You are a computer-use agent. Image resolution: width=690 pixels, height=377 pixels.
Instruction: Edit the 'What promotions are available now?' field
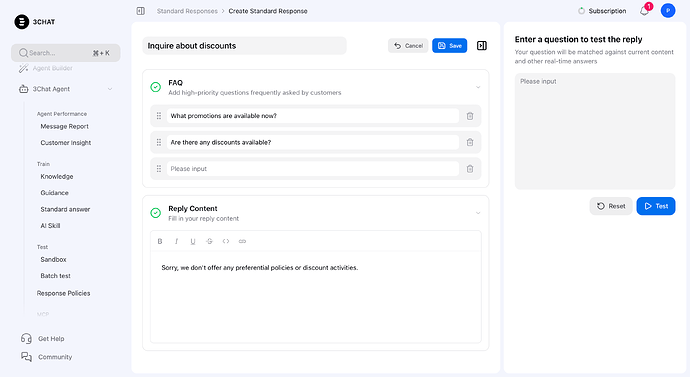coord(312,116)
